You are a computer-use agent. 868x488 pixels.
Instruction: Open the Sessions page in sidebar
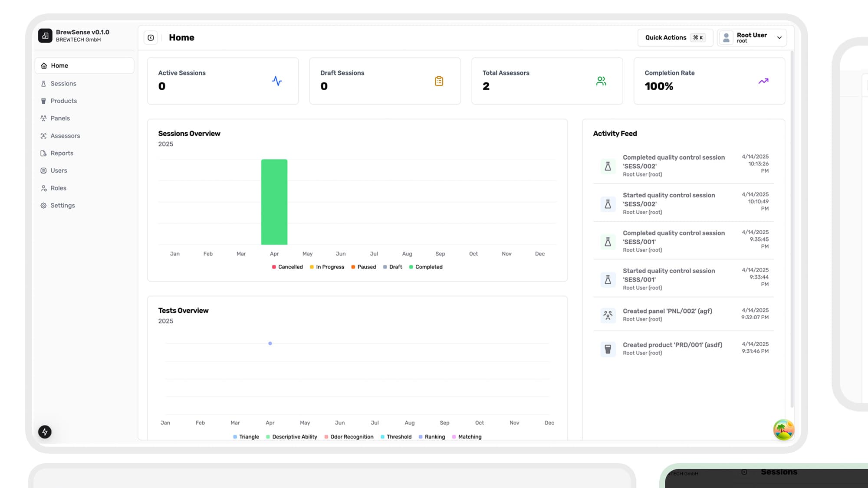point(84,83)
